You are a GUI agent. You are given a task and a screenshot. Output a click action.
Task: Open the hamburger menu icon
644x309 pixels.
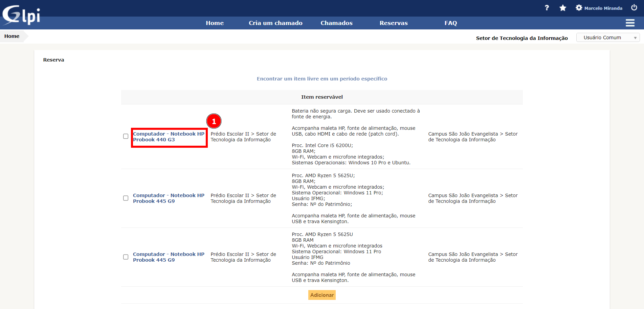tap(630, 23)
